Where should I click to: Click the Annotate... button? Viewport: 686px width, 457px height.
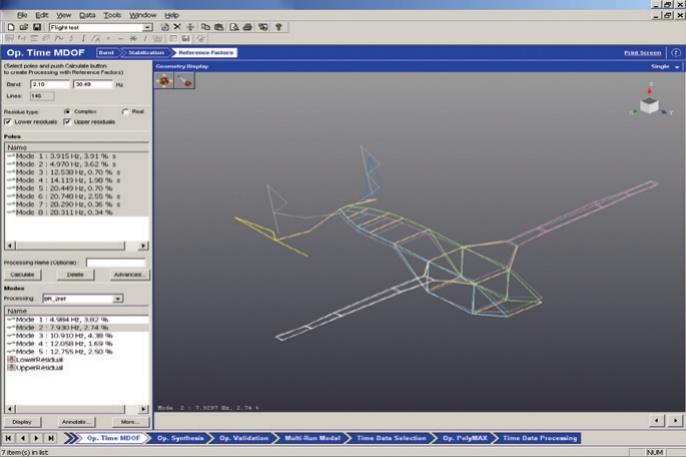pos(76,422)
